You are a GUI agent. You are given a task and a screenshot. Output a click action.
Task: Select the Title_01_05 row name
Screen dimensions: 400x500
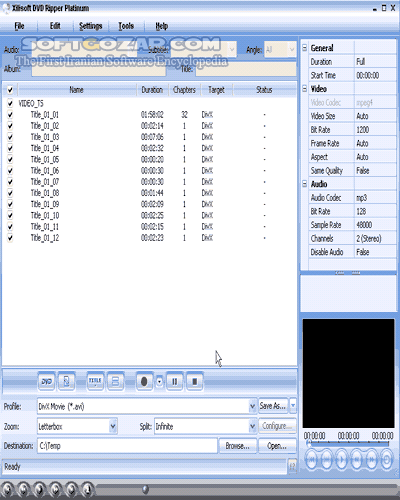click(45, 159)
